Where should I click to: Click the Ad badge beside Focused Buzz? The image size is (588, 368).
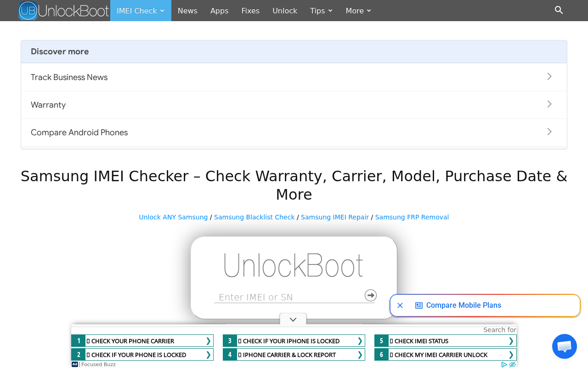75,364
